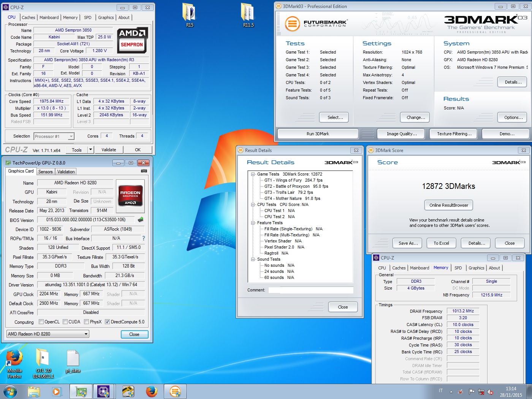
Task: Click the network tray icon
Action: (x=481, y=392)
